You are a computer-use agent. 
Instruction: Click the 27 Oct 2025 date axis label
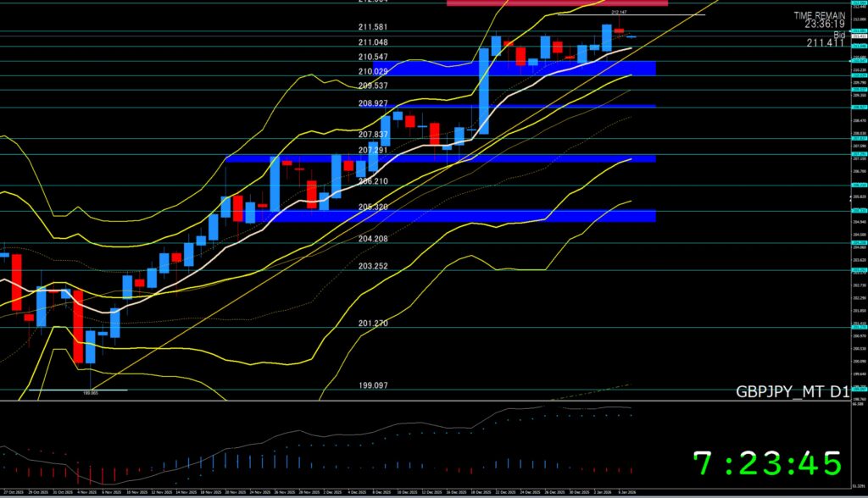coord(14,491)
